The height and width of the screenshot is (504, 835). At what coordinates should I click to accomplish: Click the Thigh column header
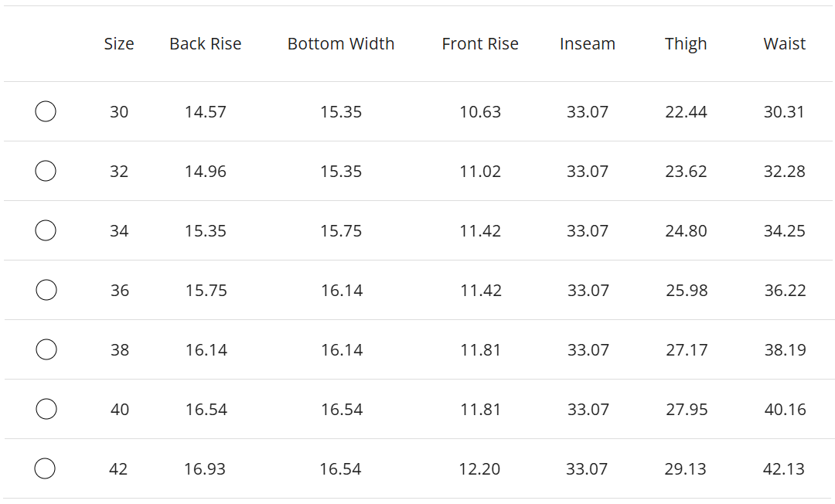[686, 44]
